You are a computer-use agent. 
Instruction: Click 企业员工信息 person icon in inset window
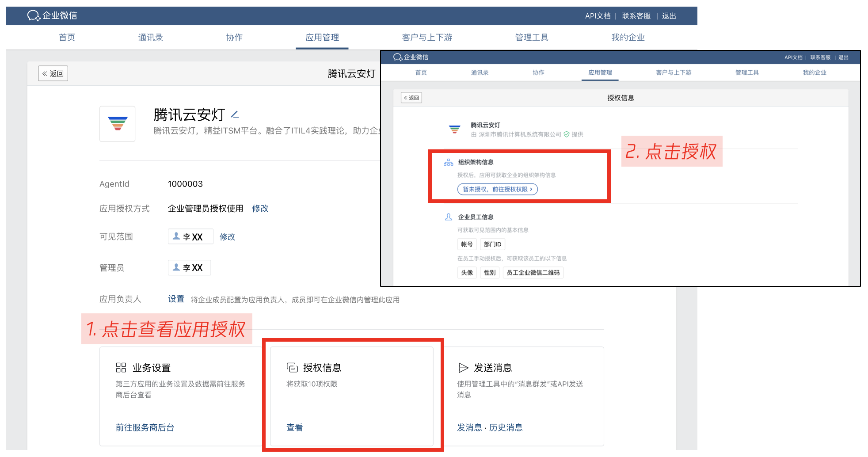tap(448, 217)
